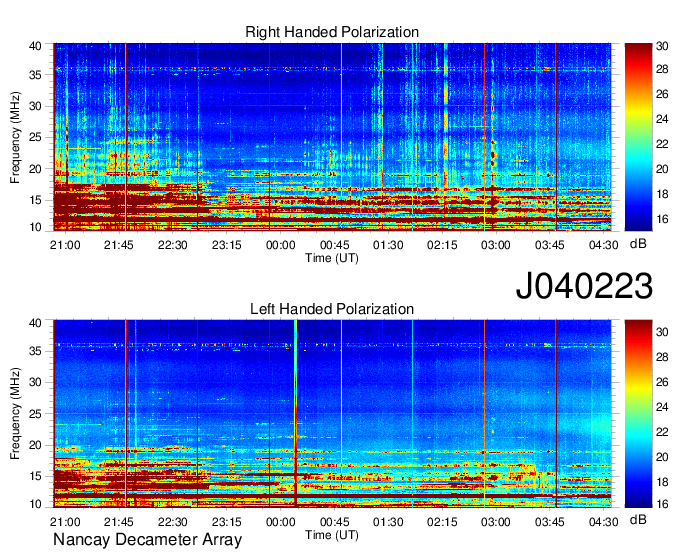The height and width of the screenshot is (552, 680).
Task: Click the 03:45 tick on top time axis
Action: (x=549, y=245)
